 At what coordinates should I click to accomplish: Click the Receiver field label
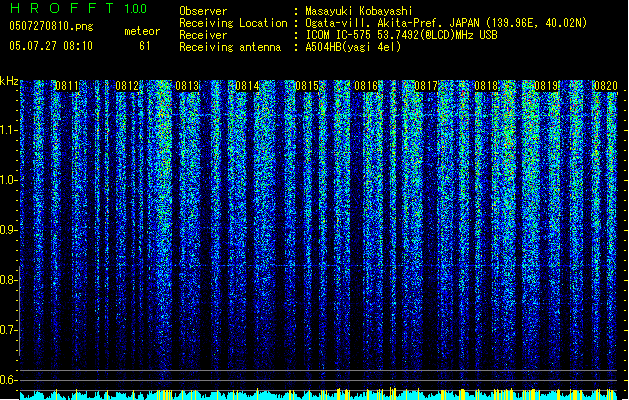(x=203, y=35)
